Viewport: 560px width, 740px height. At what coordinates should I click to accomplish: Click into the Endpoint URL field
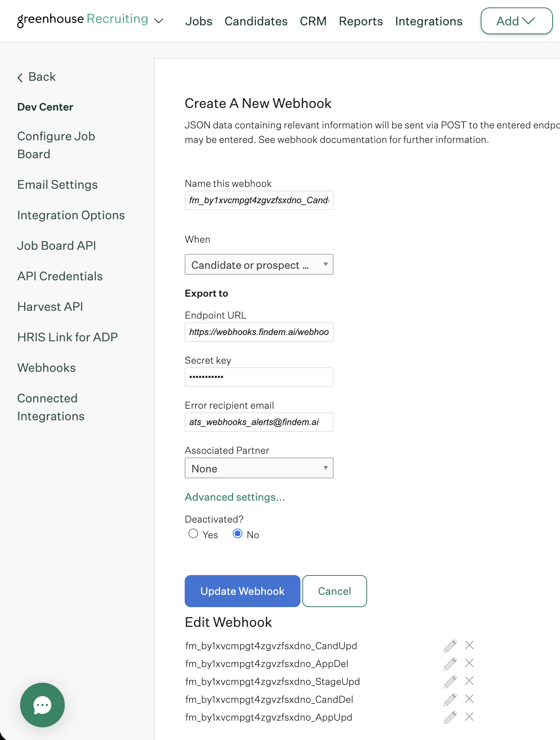(x=259, y=332)
